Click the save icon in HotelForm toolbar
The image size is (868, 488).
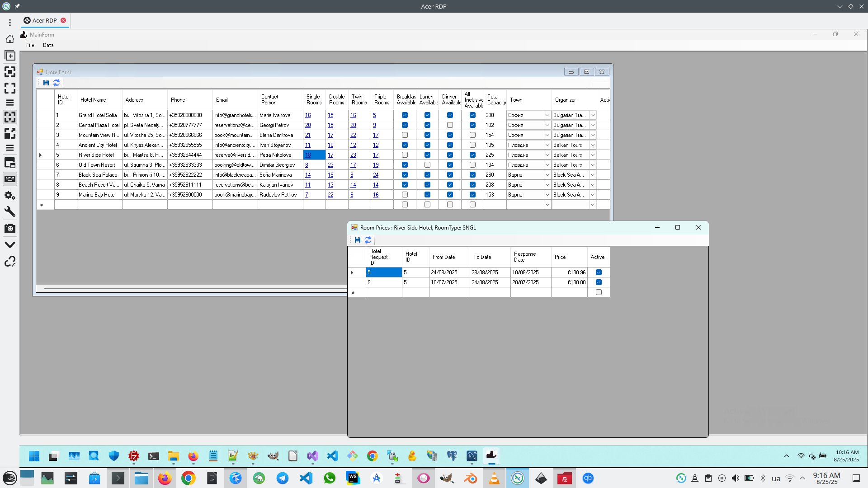[46, 83]
